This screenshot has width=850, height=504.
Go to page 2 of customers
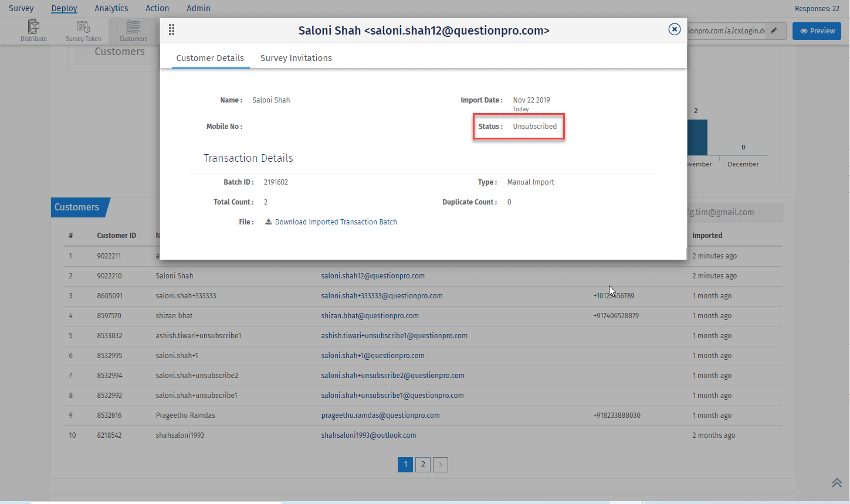pyautogui.click(x=423, y=465)
